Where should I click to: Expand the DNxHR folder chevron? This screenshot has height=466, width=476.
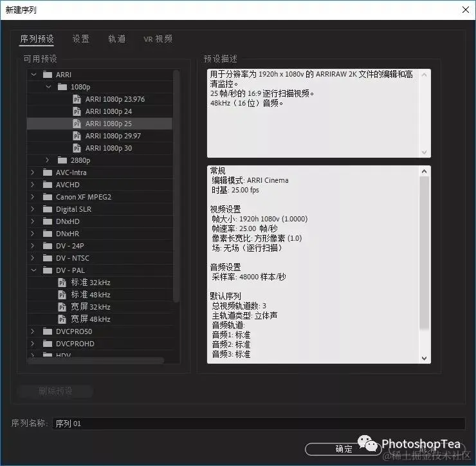point(33,234)
